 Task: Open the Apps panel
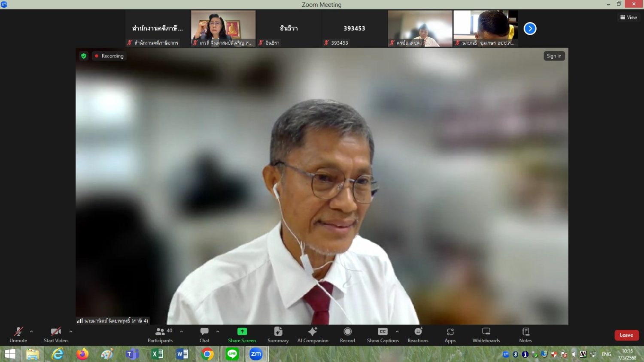(450, 335)
